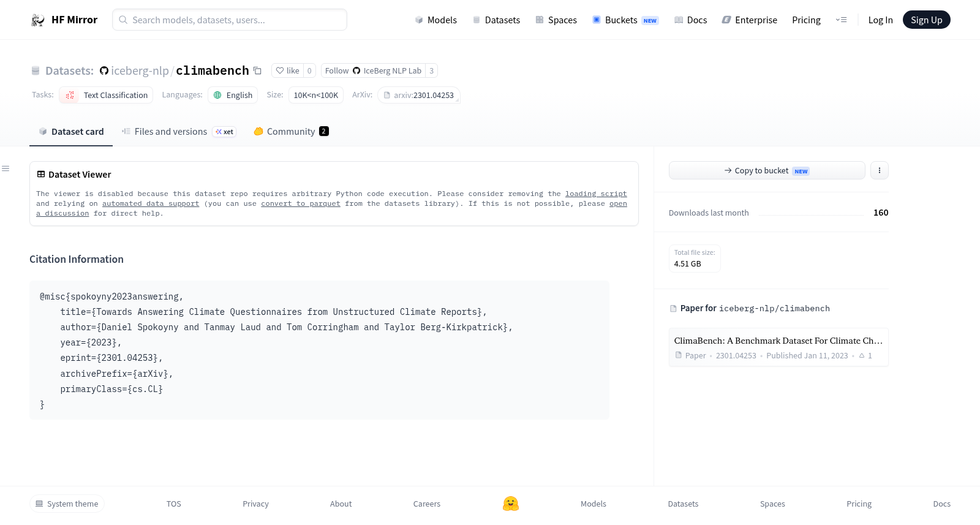Click the HF Mirror logo
The width and height of the screenshot is (980, 525).
pos(64,20)
